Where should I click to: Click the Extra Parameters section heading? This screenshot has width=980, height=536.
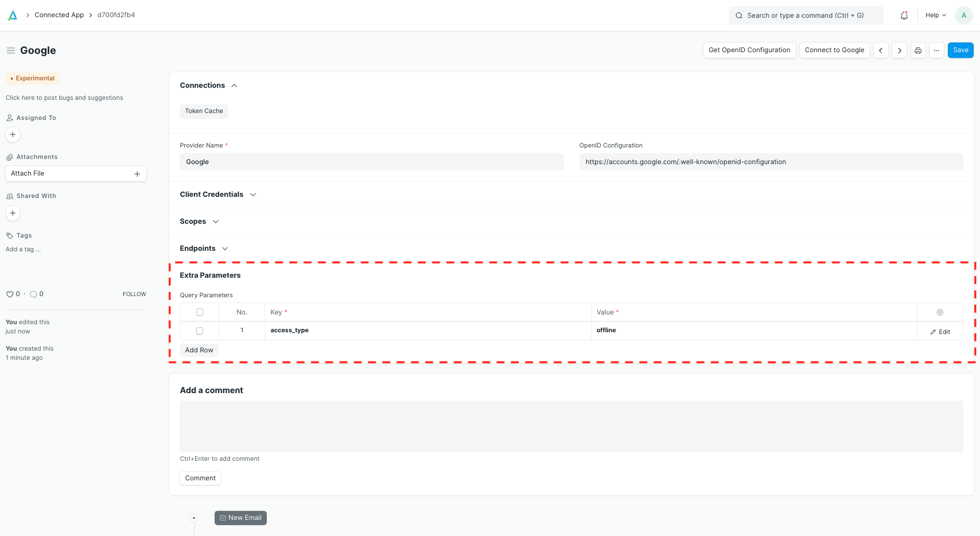point(210,275)
